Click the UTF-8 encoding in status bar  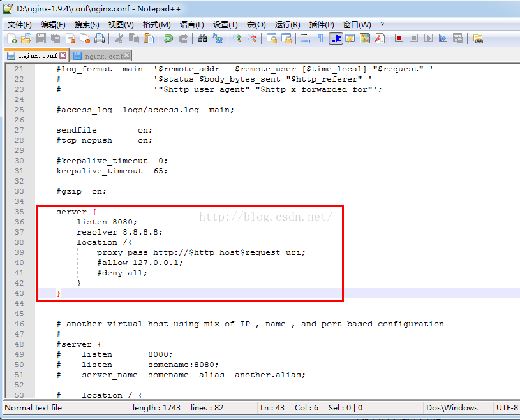(507, 408)
